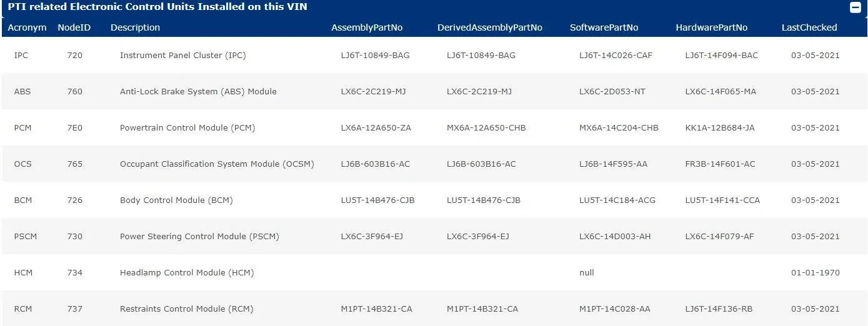Click the 01-01-1970 last checked date
Viewport: 868px width, 326px height.
(x=815, y=272)
